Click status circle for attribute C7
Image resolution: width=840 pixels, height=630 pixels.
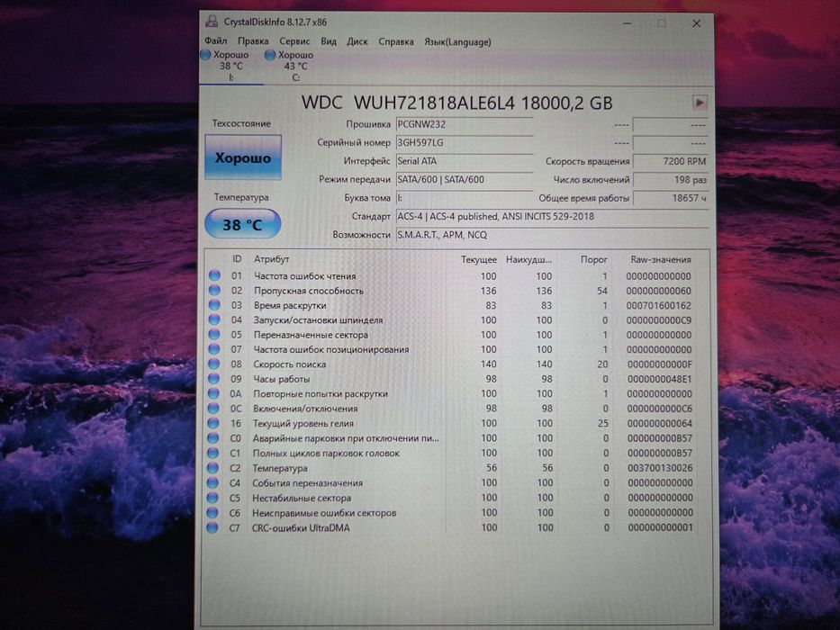click(212, 527)
